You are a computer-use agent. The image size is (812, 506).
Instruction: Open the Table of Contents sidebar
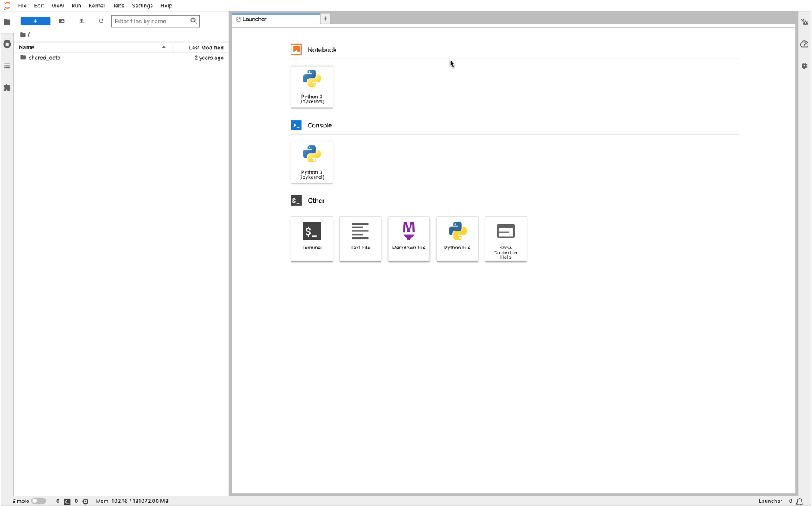[7, 66]
